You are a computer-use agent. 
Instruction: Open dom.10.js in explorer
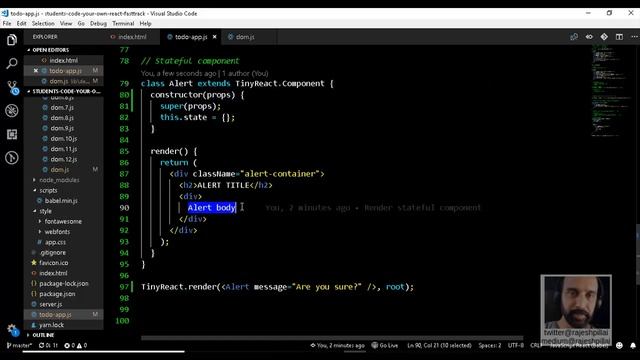(64, 139)
